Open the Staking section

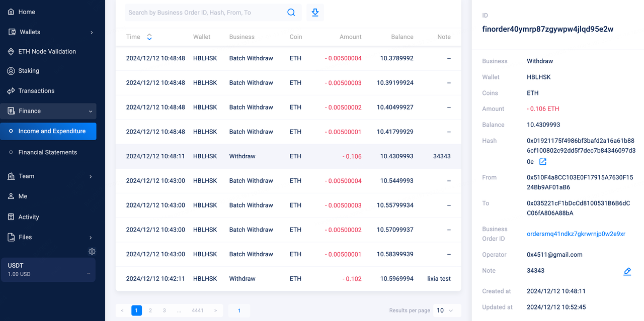point(29,71)
